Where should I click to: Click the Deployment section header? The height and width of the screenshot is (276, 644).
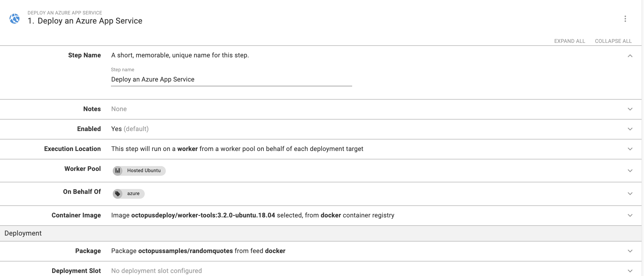click(23, 233)
